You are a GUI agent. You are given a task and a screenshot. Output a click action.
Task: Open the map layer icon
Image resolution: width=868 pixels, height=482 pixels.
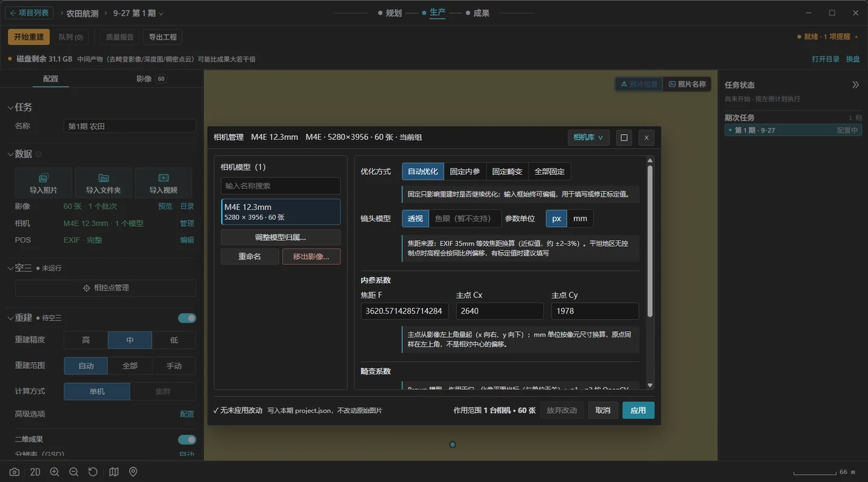click(x=114, y=472)
